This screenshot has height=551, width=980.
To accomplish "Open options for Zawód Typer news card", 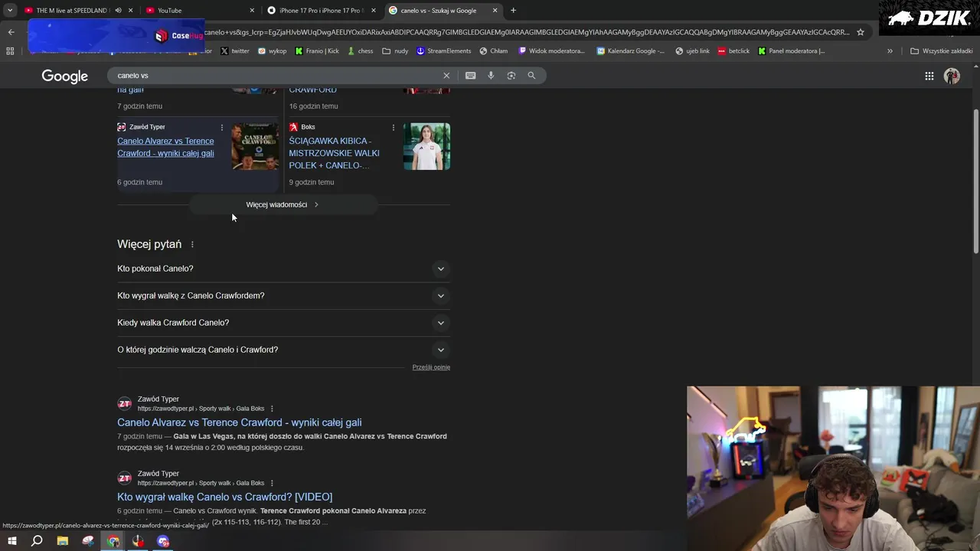I will click(x=222, y=127).
